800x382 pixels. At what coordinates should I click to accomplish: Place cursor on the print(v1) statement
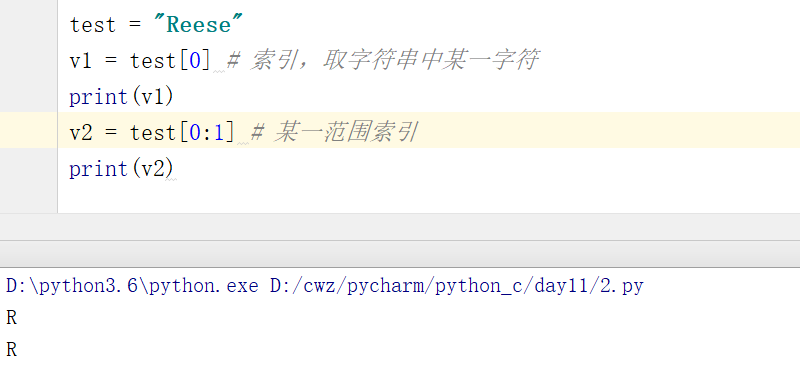pos(121,97)
